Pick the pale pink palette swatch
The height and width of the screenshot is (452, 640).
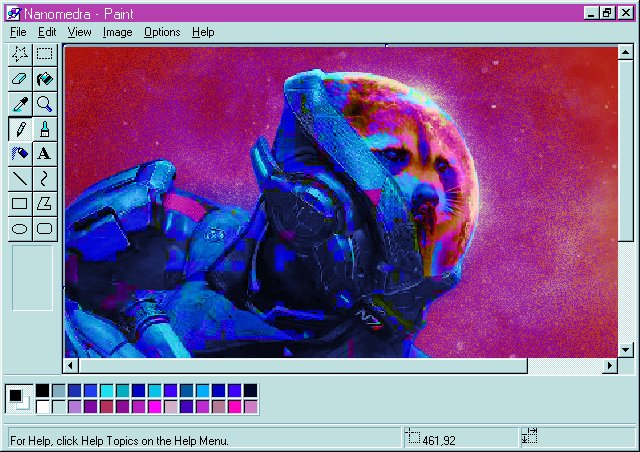(171, 407)
